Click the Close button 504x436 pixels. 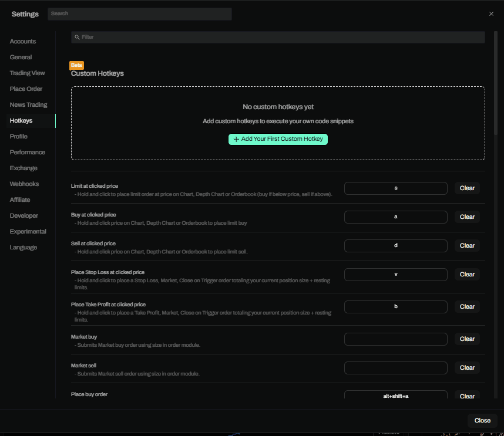[482, 420]
